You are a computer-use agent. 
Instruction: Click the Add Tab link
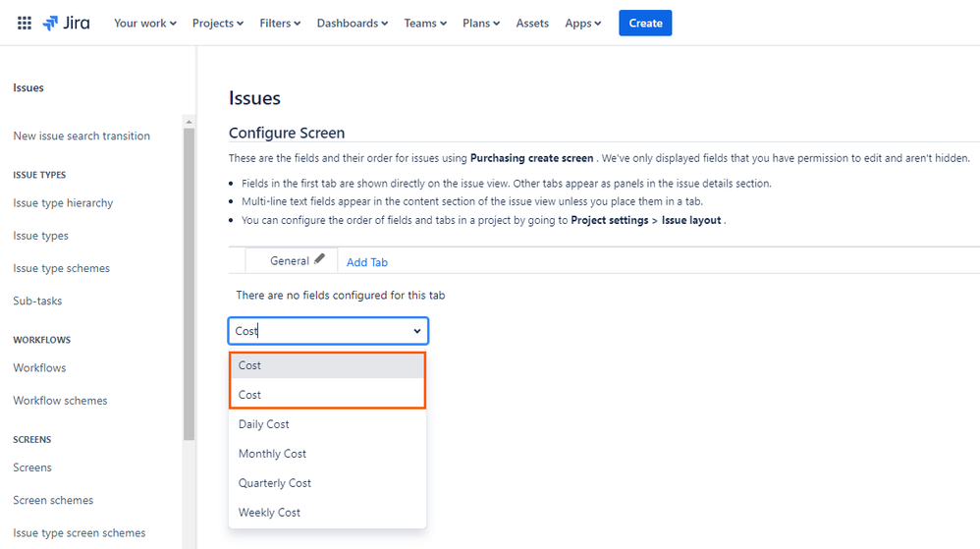(x=367, y=262)
